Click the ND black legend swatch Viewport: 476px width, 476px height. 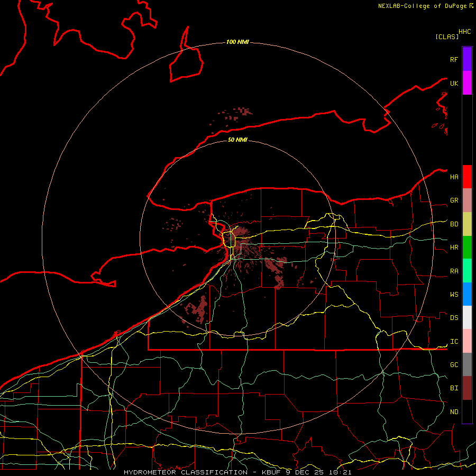pyautogui.click(x=467, y=411)
